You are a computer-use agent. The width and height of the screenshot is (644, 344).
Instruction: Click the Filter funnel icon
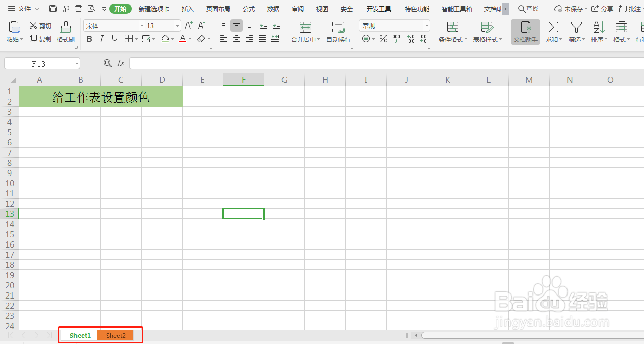576,27
